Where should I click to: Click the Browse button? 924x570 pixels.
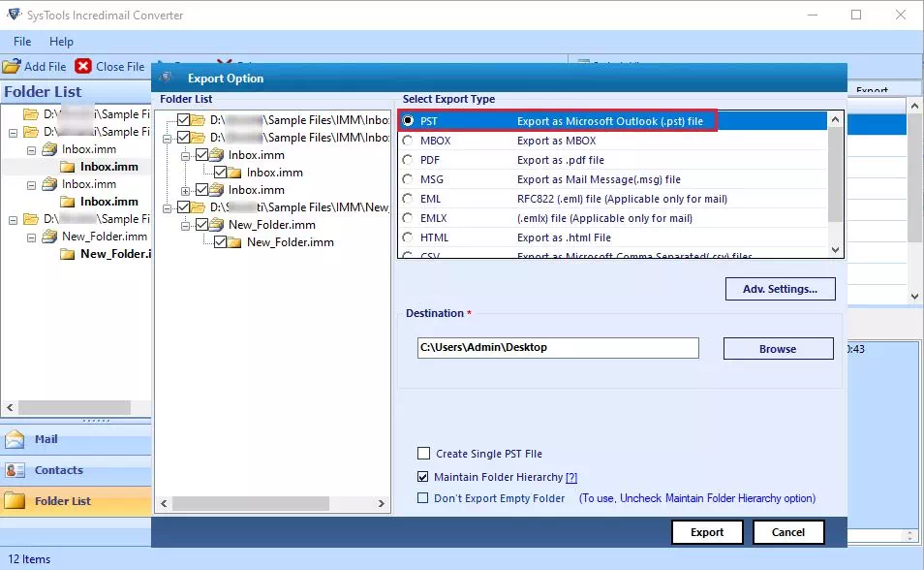click(778, 349)
